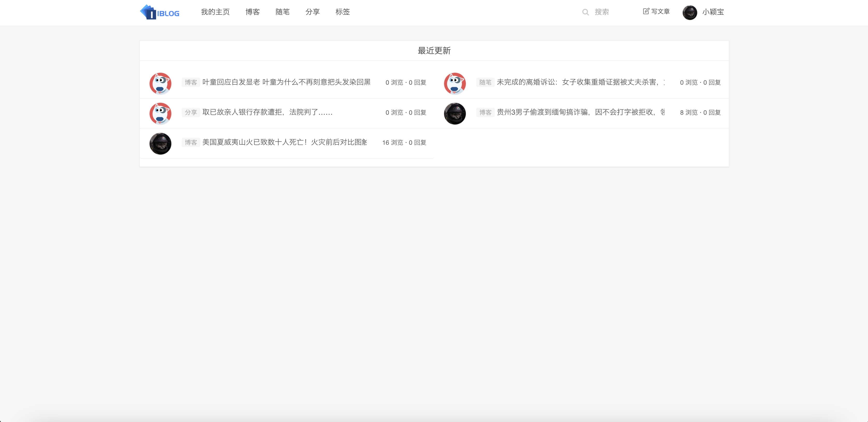Click the avatar next to 贵州3男子 article
Image resolution: width=868 pixels, height=422 pixels.
[455, 114]
